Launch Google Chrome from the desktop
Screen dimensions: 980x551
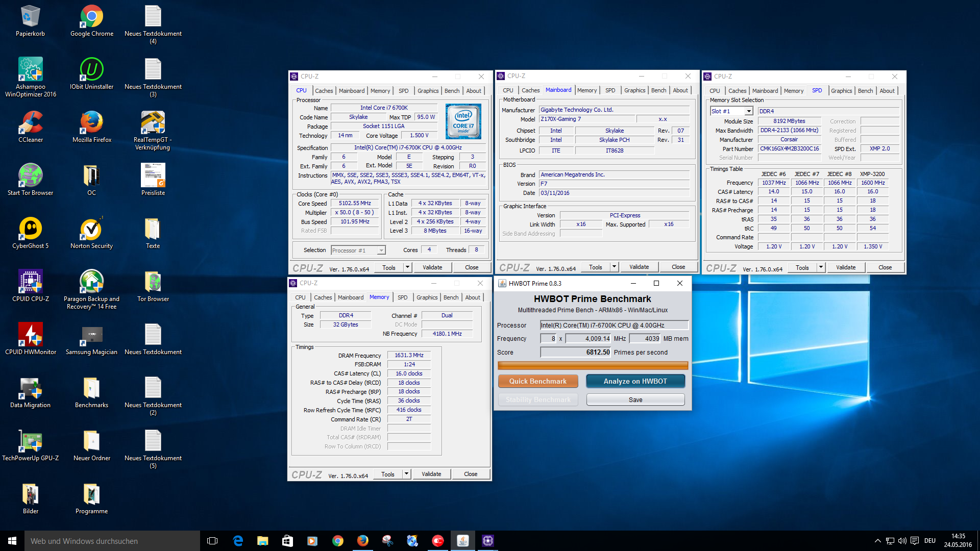(92, 21)
